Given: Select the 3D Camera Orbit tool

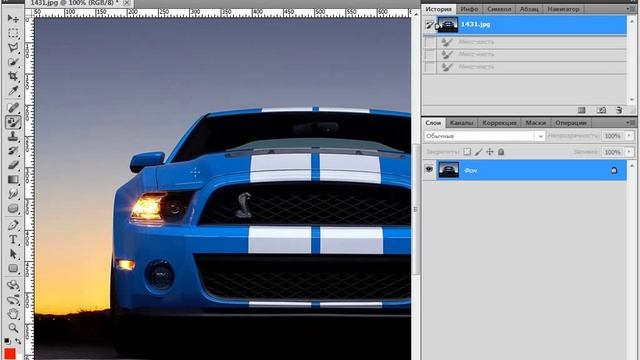Looking at the screenshot, I should pyautogui.click(x=13, y=300).
